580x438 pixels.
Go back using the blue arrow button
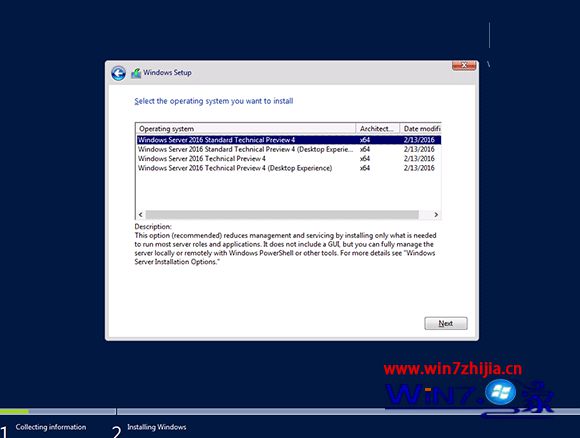(118, 73)
